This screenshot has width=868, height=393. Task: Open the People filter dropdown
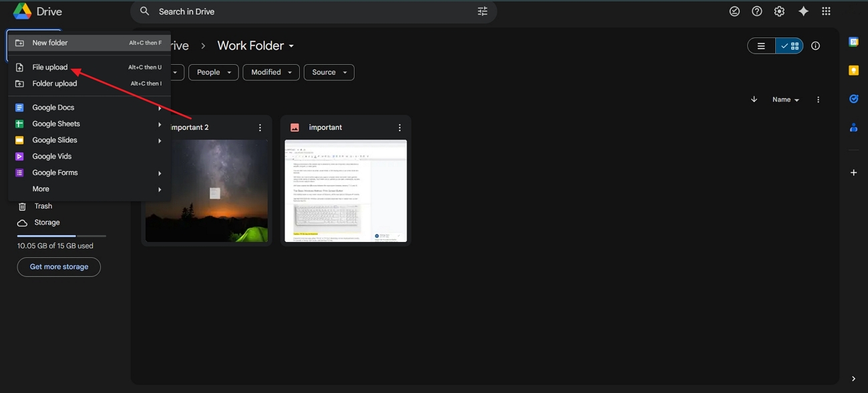[213, 72]
